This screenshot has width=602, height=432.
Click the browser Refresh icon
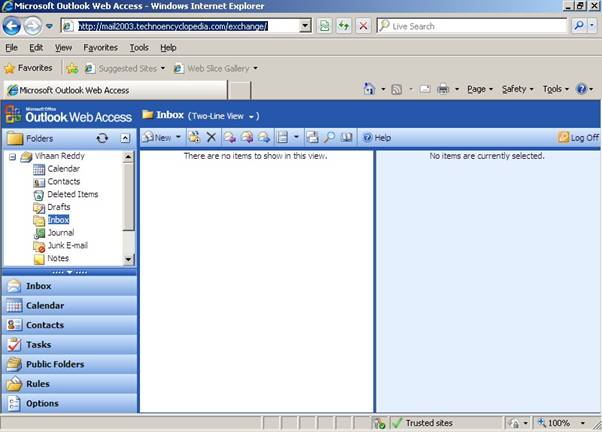[344, 26]
